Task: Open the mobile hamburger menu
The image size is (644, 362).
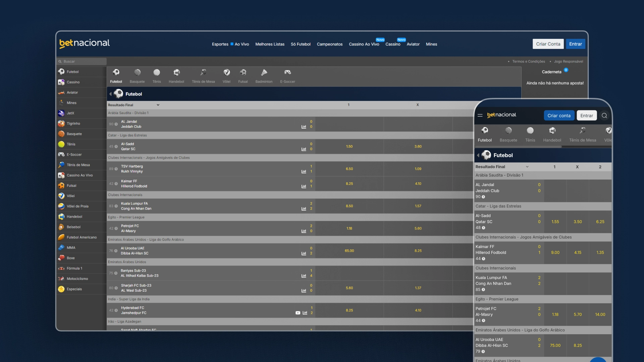Action: pyautogui.click(x=480, y=115)
